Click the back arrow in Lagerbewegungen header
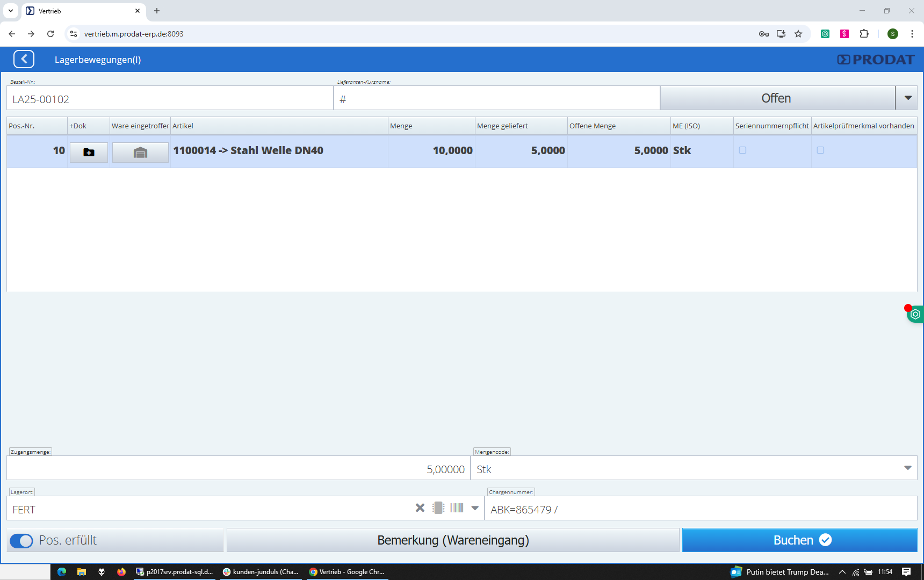 coord(24,59)
